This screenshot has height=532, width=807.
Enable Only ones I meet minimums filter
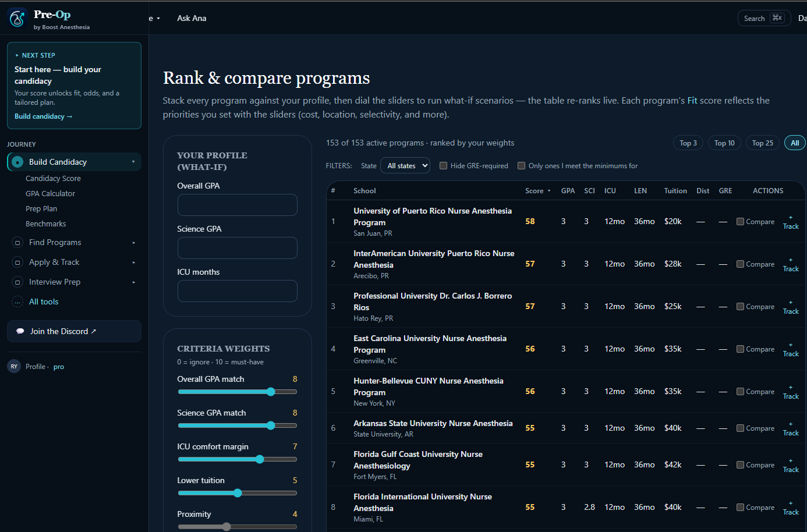click(x=521, y=166)
